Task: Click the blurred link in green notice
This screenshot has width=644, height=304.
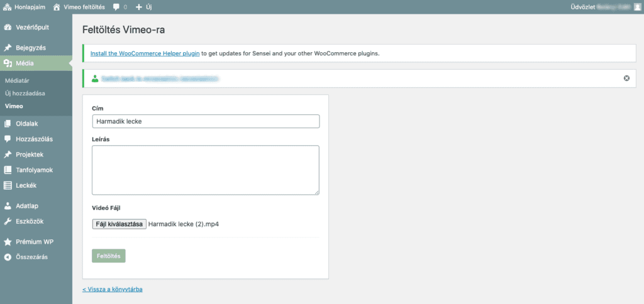Action: click(x=160, y=79)
